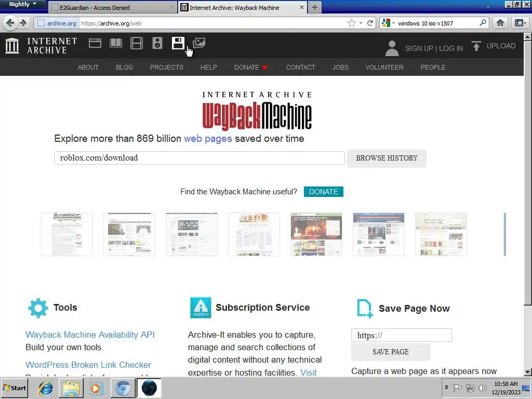This screenshot has width=532, height=399.
Task: Open the Software floppy disk icon
Action: point(178,43)
